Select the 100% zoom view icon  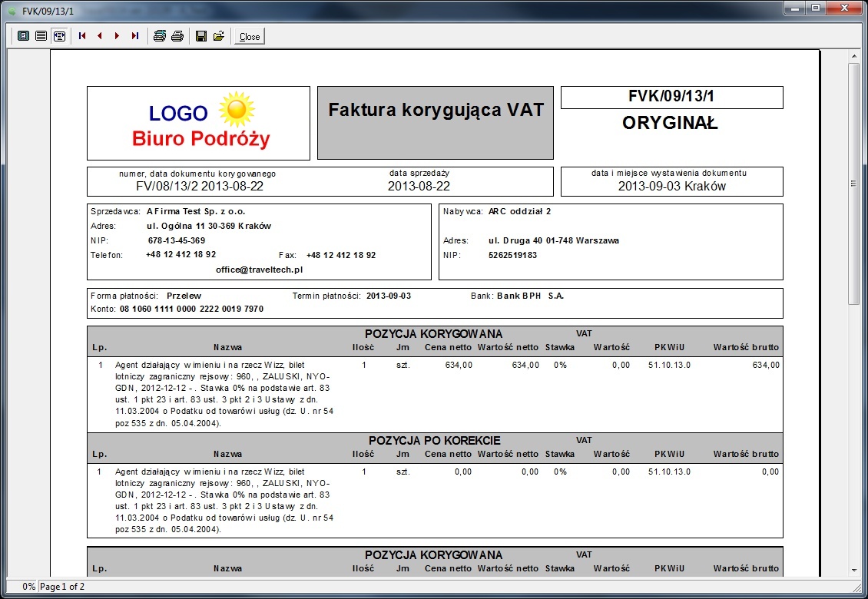pos(41,36)
